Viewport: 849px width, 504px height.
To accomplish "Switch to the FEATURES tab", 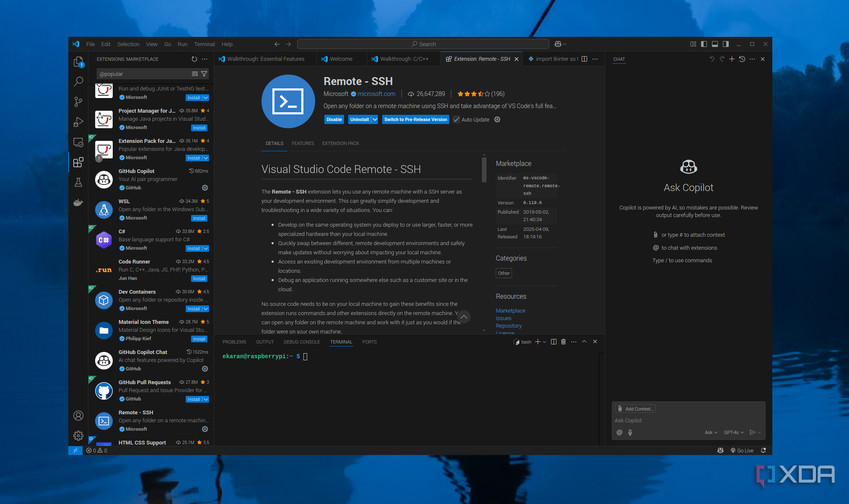I will point(303,143).
